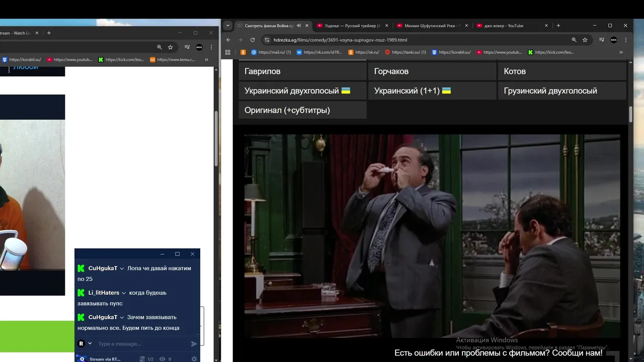Open Chrome three-dot menu in hdrezka window
This screenshot has height=362, width=644.
point(626,40)
